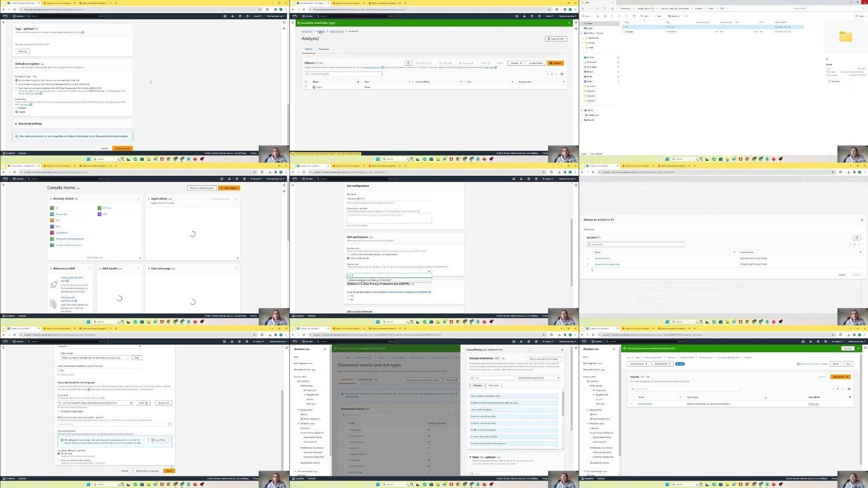Click the S3 service icon in Recently visited
Image resolution: width=868 pixels, height=488 pixels.
[53, 208]
